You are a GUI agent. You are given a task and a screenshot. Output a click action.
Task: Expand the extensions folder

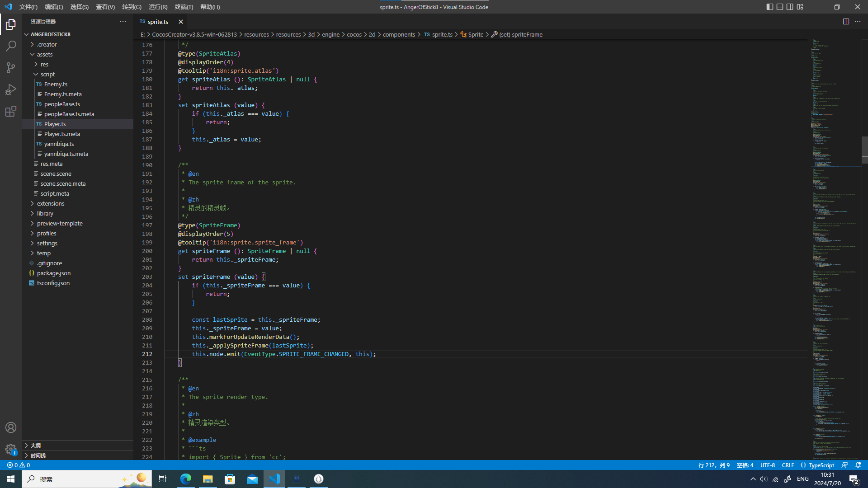click(x=51, y=203)
